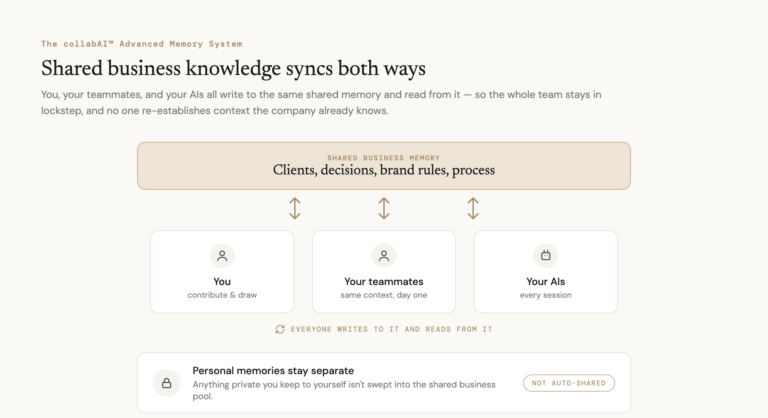
Task: Click the Anything private you keep description
Action: [x=344, y=390]
